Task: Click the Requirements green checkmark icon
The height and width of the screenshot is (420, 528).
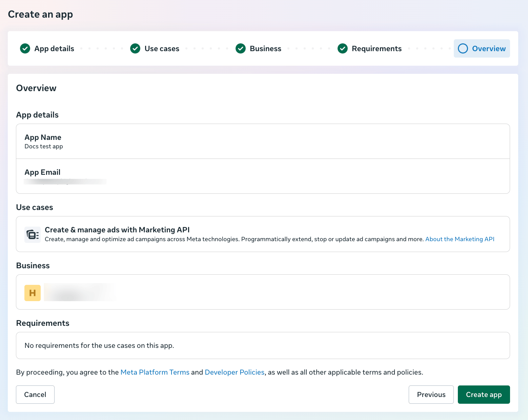Action: pyautogui.click(x=343, y=48)
